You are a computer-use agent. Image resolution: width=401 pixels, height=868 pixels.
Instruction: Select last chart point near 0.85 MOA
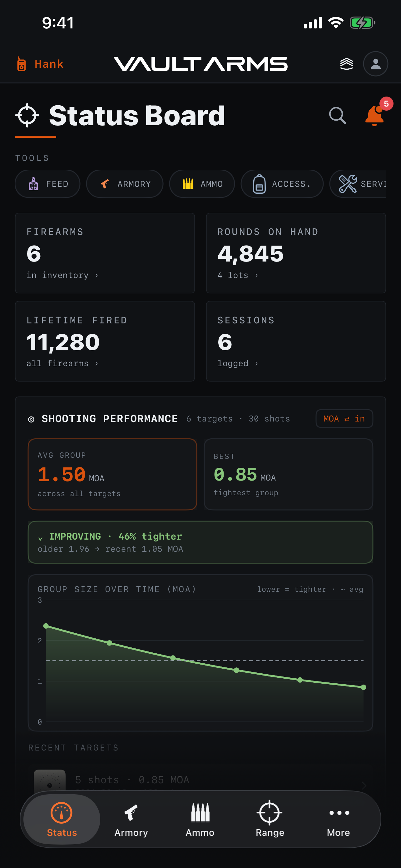[x=363, y=687]
